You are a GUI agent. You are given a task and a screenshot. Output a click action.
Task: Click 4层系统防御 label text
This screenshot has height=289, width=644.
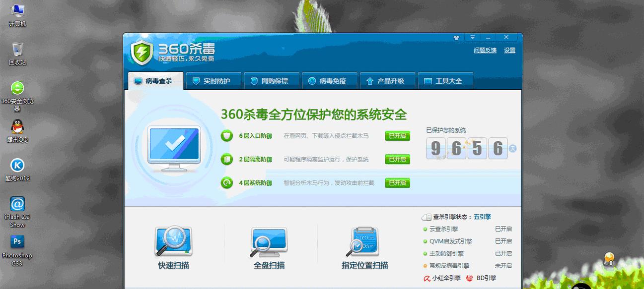pyautogui.click(x=255, y=183)
